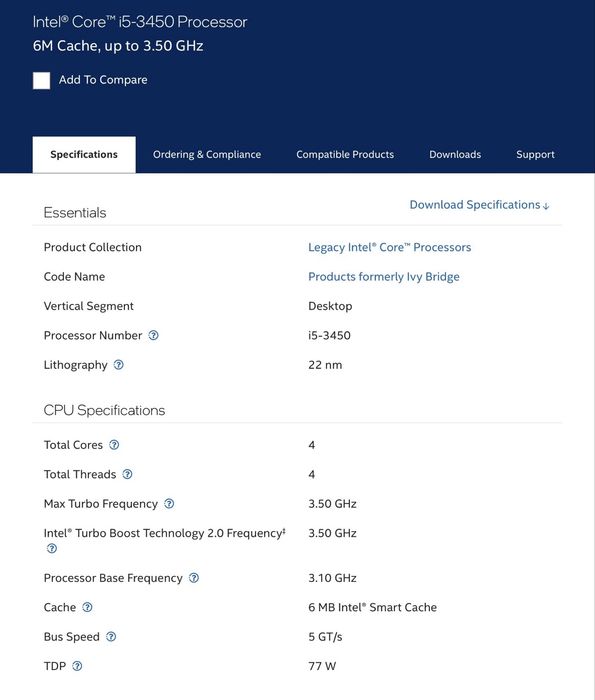Select the '3.10 GHz' base frequency value
The width and height of the screenshot is (595, 700).
coord(332,578)
